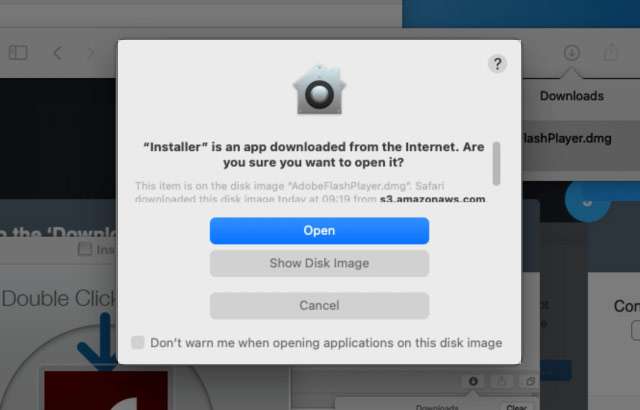Open the Safari downloads toolbar icon

click(x=572, y=52)
